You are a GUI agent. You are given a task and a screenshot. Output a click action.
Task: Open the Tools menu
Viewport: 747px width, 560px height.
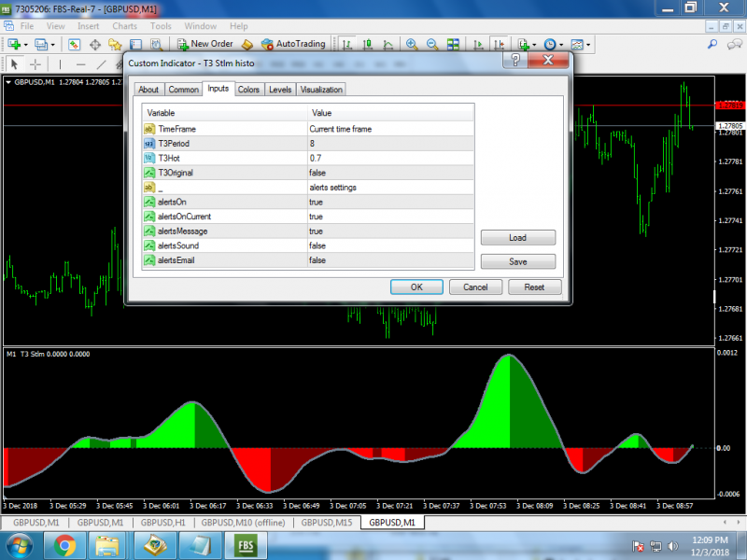161,26
